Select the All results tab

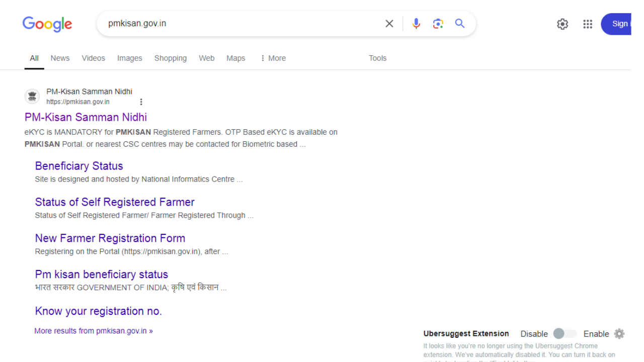click(34, 58)
